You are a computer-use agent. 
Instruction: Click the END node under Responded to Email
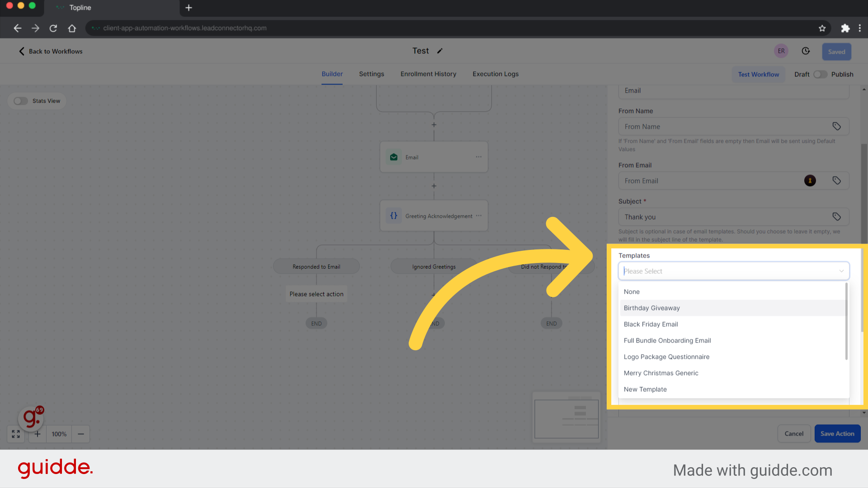(316, 324)
